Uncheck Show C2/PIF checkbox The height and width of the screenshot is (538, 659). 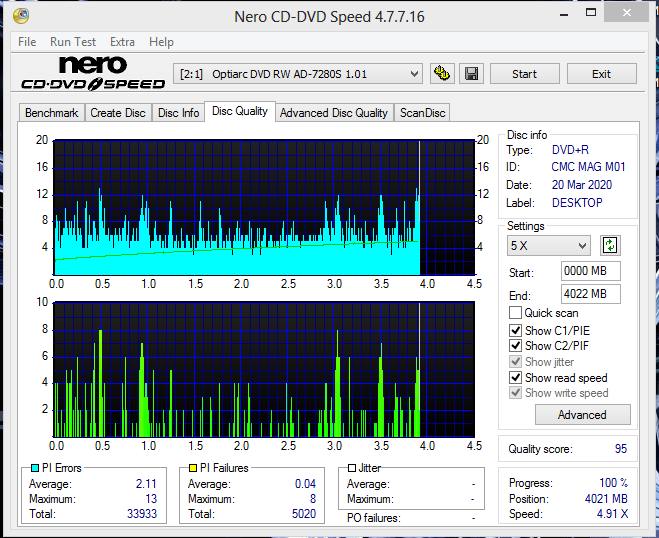[515, 345]
